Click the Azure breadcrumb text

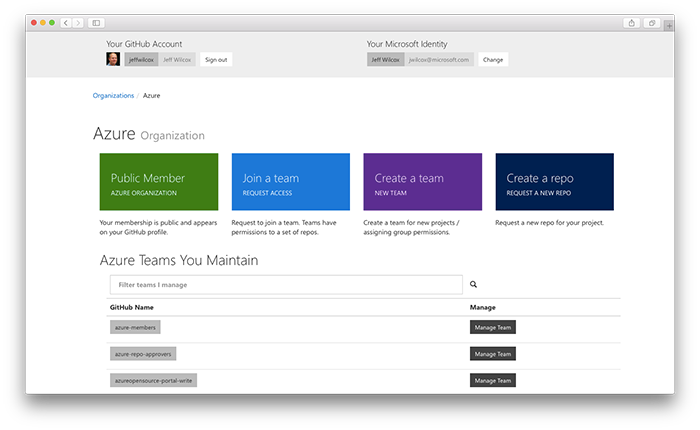coord(151,96)
